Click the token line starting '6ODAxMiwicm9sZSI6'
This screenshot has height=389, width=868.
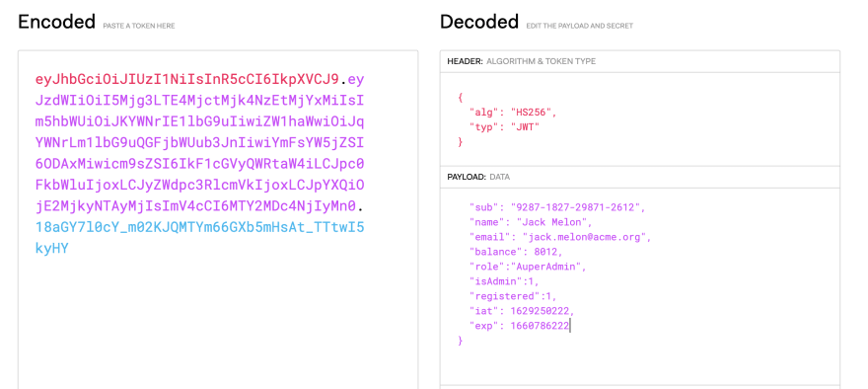(x=200, y=164)
